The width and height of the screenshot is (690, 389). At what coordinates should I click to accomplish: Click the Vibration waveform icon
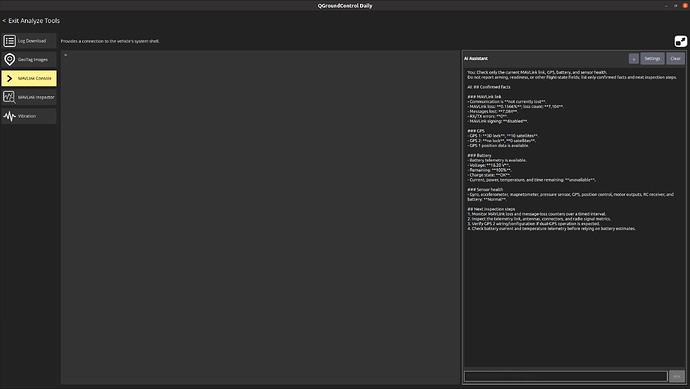click(x=9, y=116)
